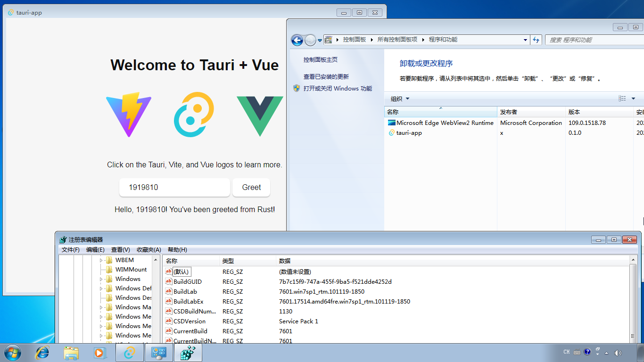Click the change view icon in Control Panel toolbar
The image size is (644, 362).
[622, 99]
